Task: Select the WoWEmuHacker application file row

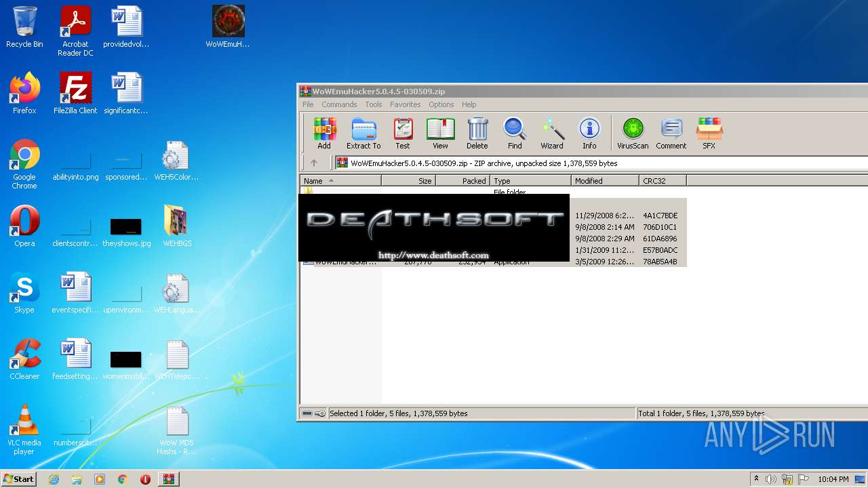Action: click(x=493, y=262)
